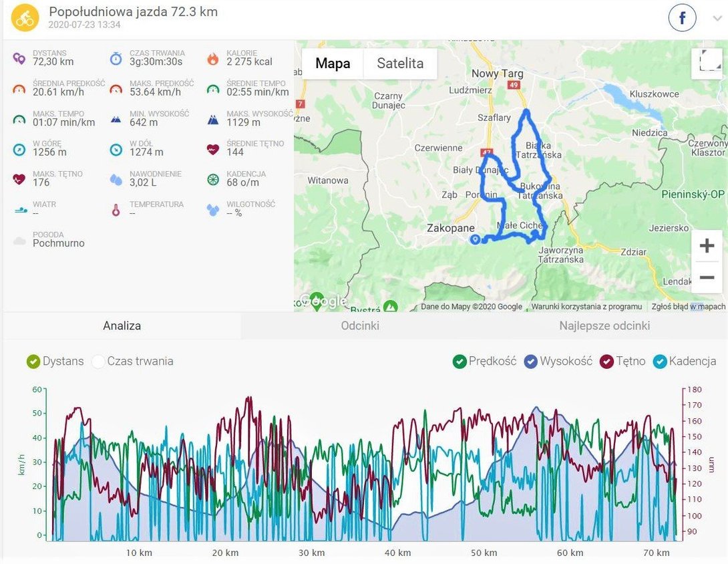Zoom in on the map
Screen dimensions: 728x564
(707, 245)
